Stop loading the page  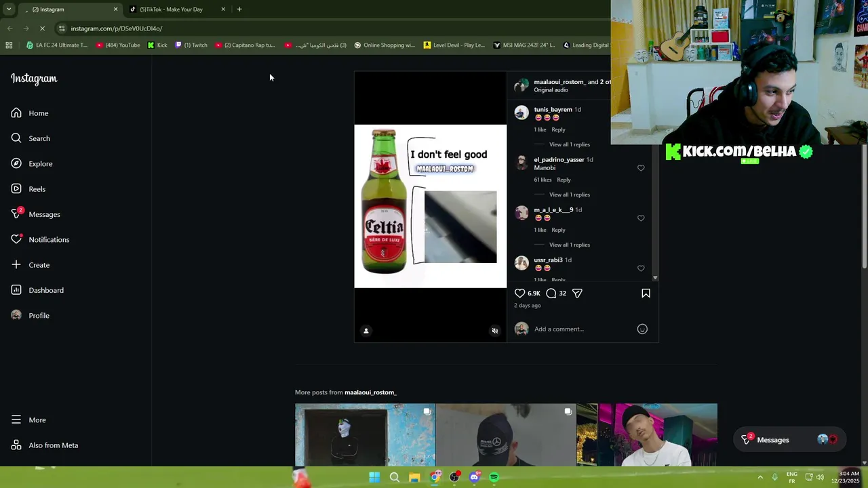[42, 28]
